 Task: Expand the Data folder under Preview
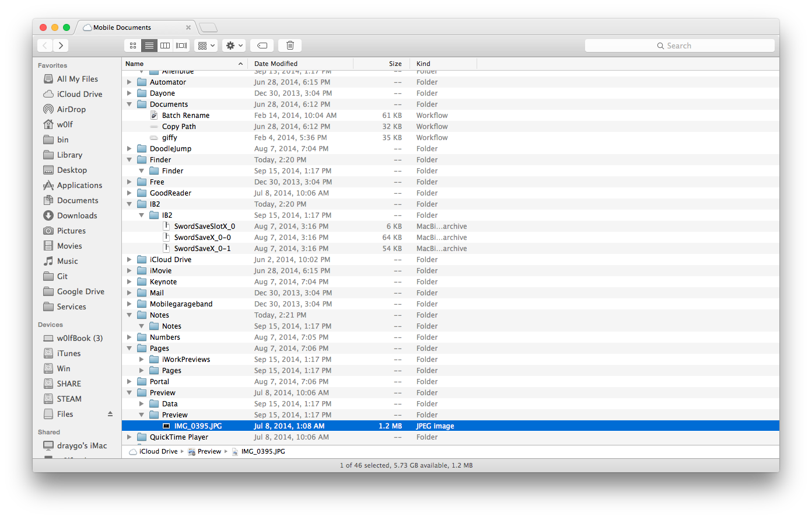[x=142, y=404]
